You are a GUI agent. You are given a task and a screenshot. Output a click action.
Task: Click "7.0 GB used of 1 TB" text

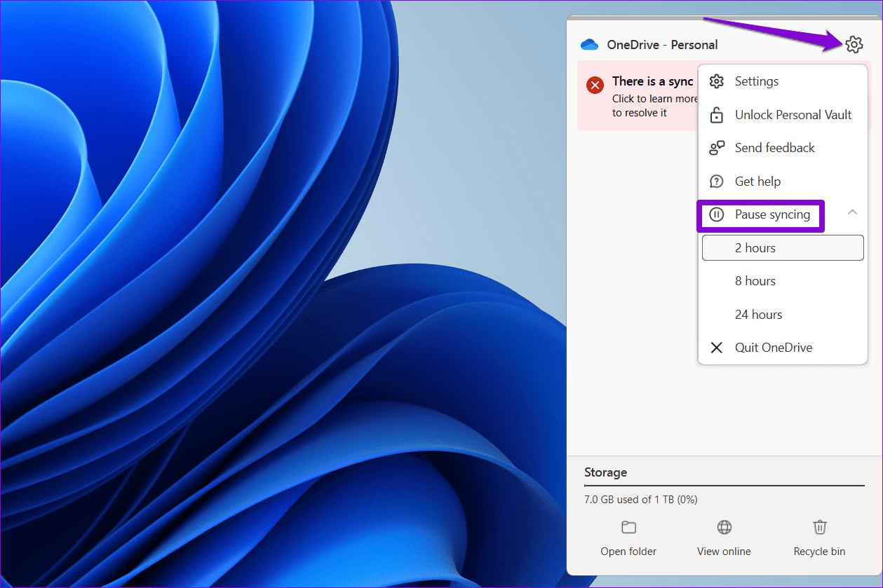click(x=631, y=500)
